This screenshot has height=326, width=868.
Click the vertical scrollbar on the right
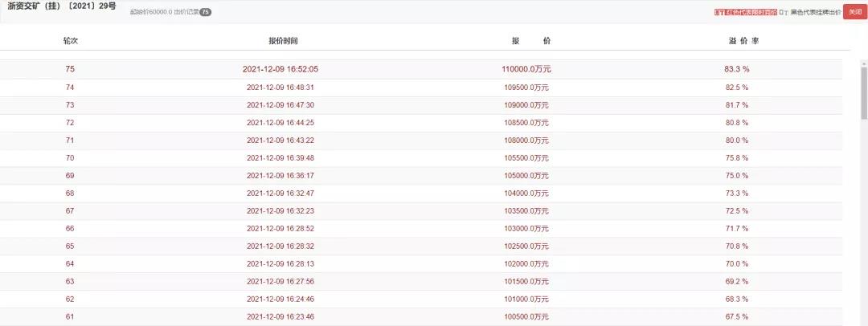(x=863, y=88)
